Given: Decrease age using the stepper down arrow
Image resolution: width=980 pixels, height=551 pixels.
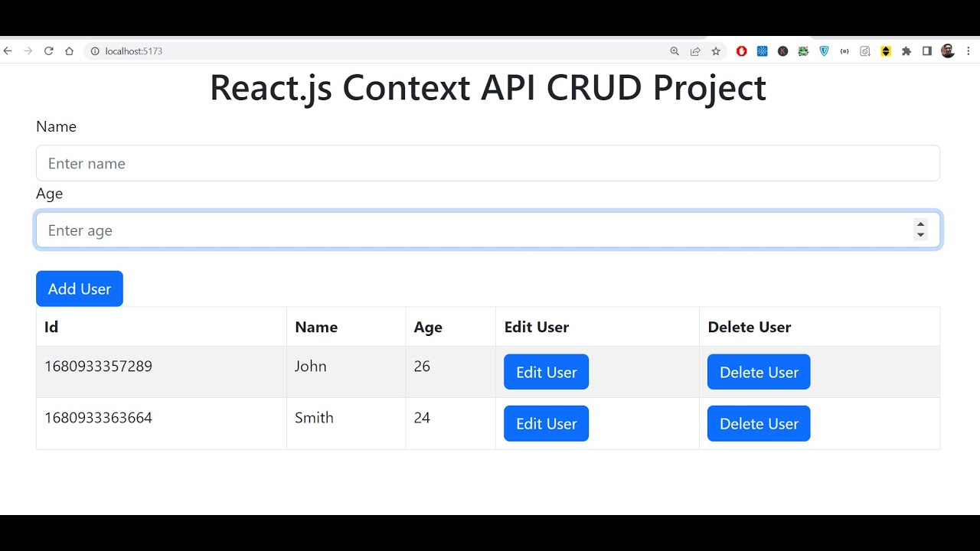Looking at the screenshot, I should (920, 236).
